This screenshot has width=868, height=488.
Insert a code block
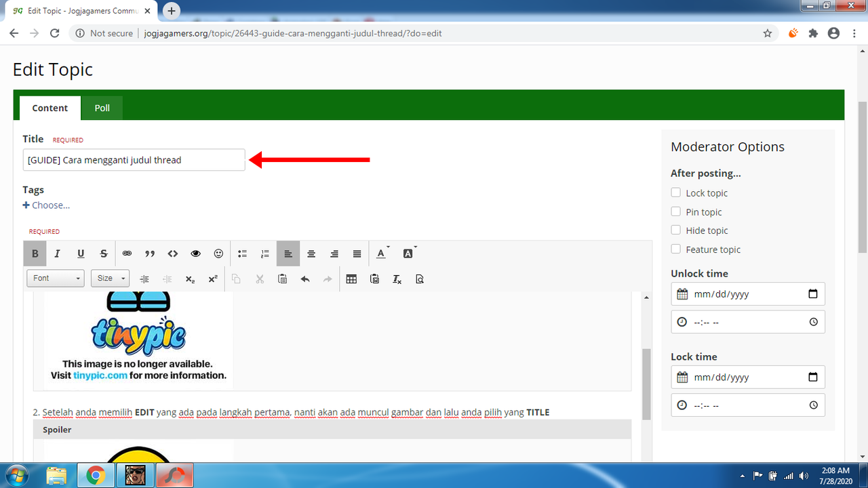coord(173,253)
